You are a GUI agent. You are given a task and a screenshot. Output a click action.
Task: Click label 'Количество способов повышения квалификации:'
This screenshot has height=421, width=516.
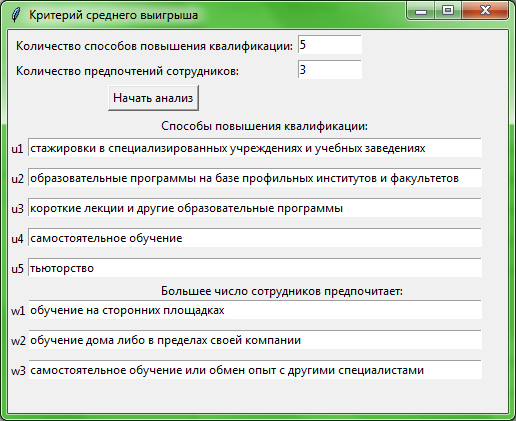point(154,46)
